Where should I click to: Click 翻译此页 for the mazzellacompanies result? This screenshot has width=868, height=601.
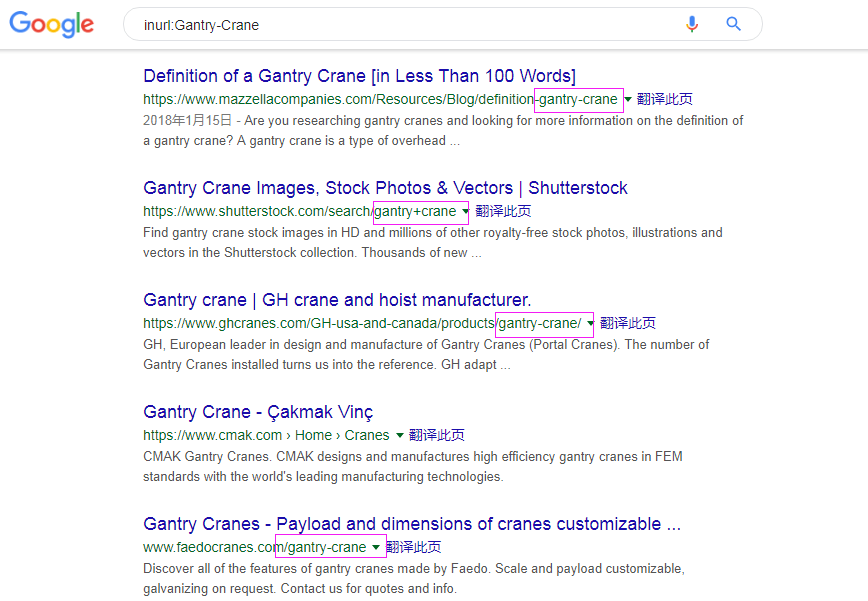[664, 99]
